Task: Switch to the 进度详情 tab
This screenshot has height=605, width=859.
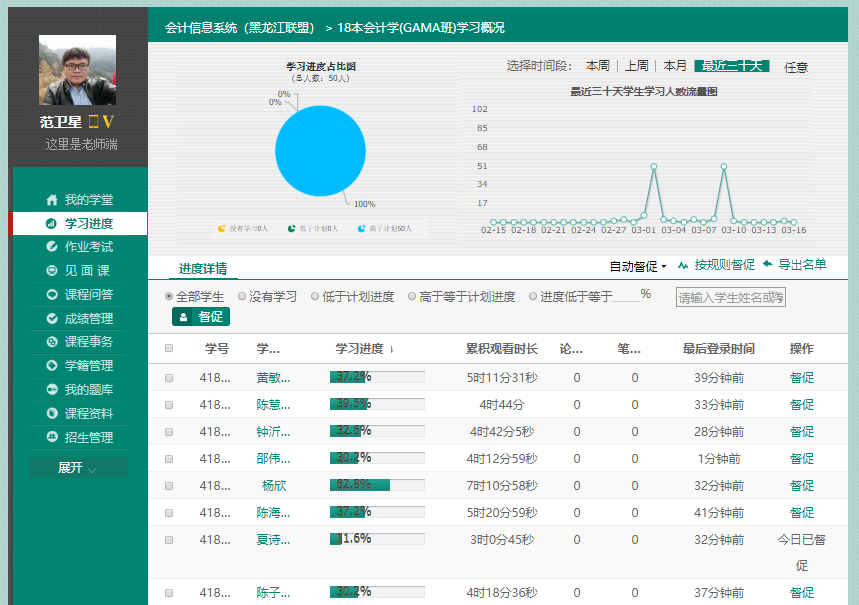Action: coord(203,268)
